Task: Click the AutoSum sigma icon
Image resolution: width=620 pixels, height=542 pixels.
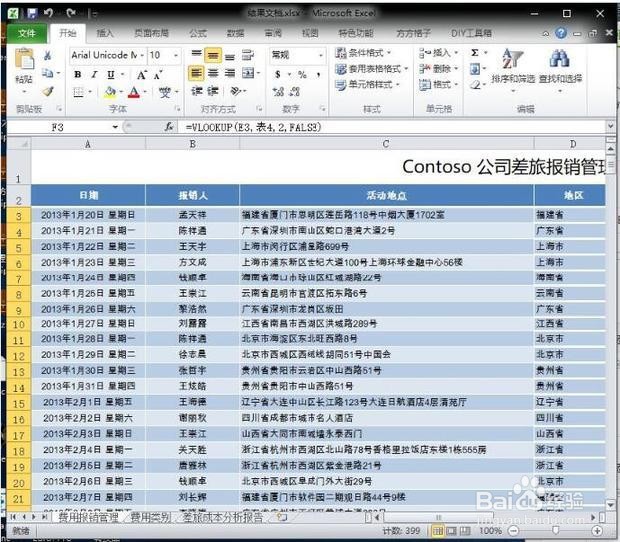Action: click(475, 53)
